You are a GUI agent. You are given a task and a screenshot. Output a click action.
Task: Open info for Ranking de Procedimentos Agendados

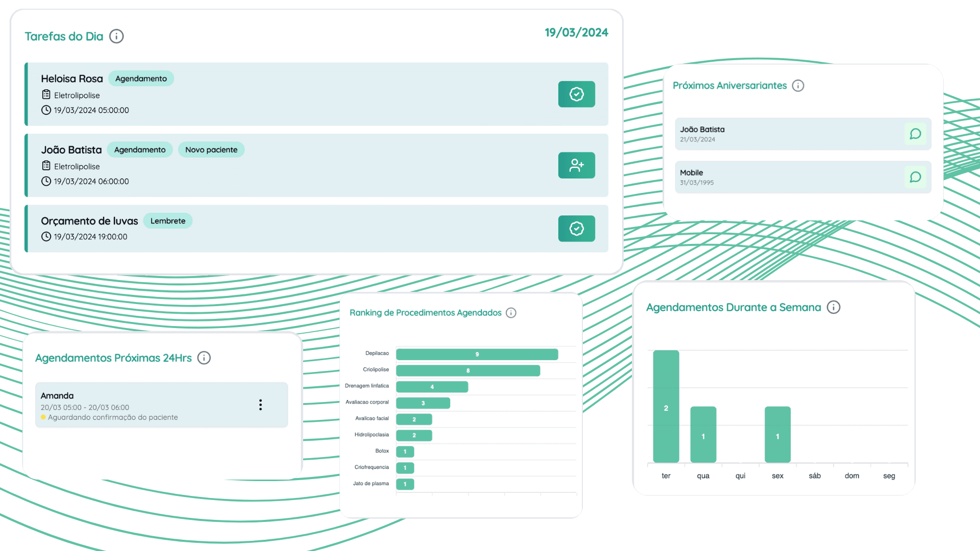pyautogui.click(x=511, y=313)
